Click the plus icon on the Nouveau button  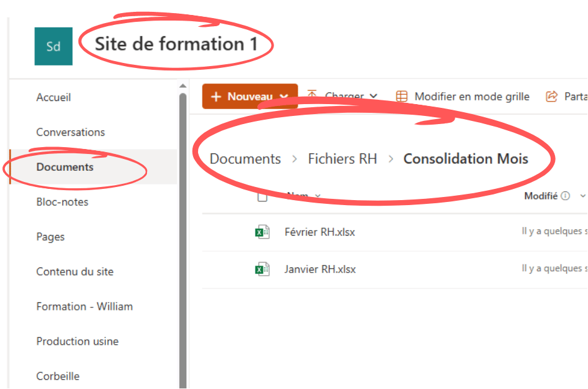[217, 96]
